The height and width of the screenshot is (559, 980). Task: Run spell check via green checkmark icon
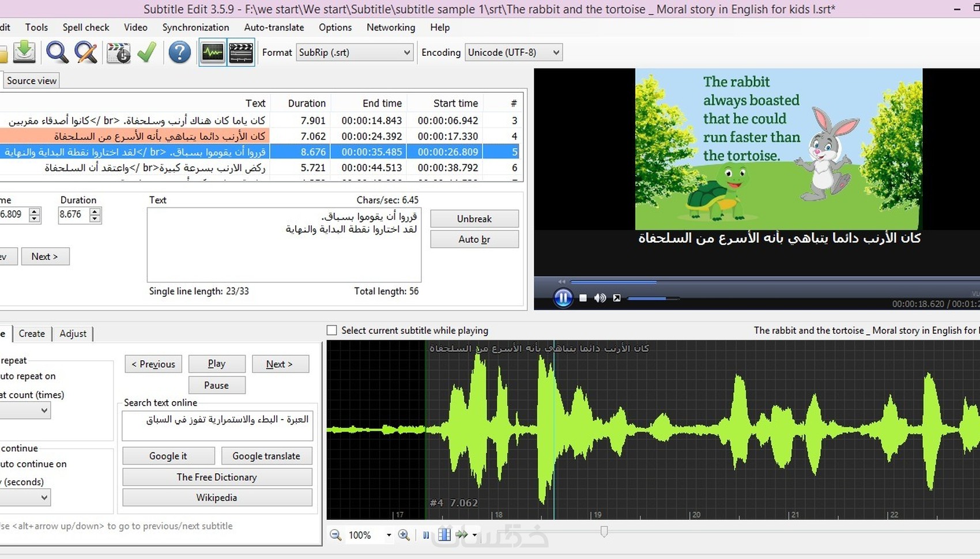tap(147, 52)
